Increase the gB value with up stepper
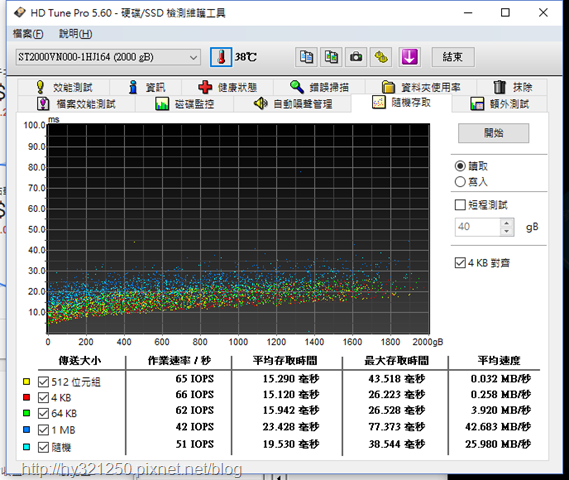The image size is (569, 480). click(507, 223)
